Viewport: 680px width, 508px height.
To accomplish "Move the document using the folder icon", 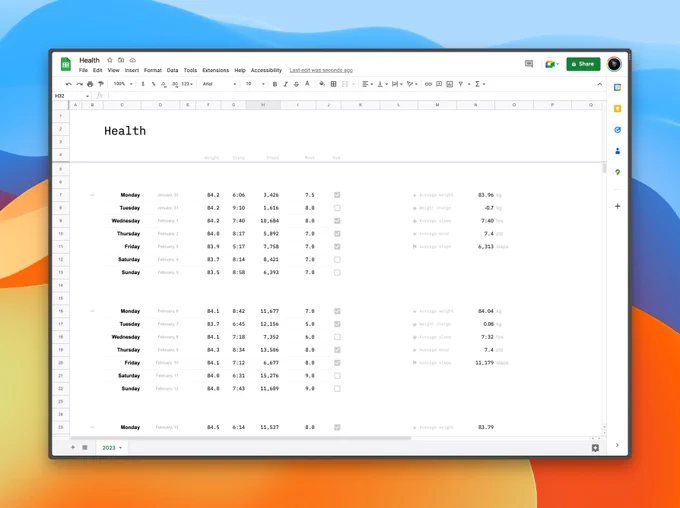I will [x=121, y=60].
